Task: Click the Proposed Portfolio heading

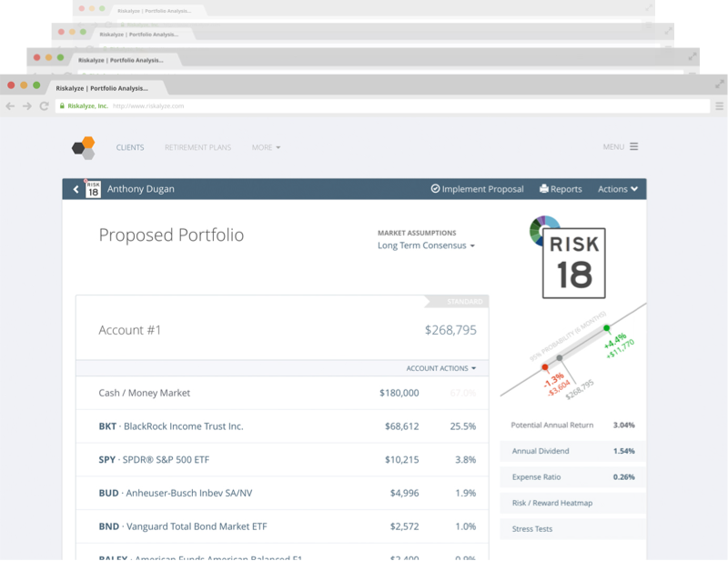Action: [x=171, y=235]
